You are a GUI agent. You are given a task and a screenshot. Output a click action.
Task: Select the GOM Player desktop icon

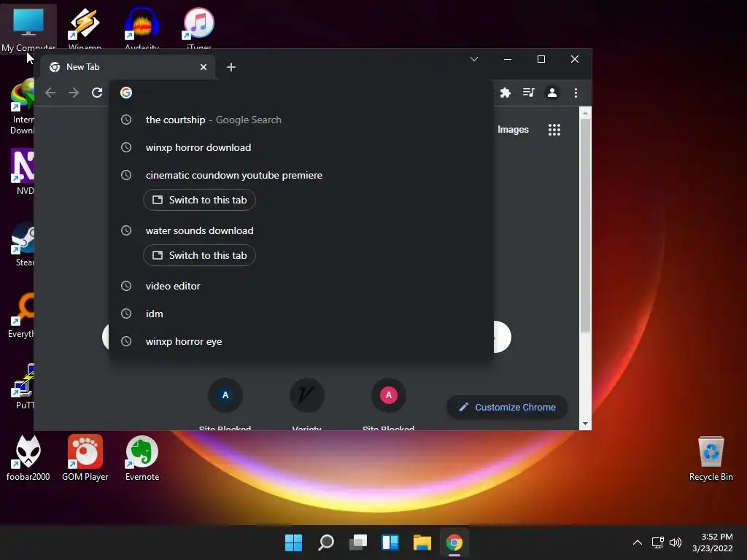85,458
